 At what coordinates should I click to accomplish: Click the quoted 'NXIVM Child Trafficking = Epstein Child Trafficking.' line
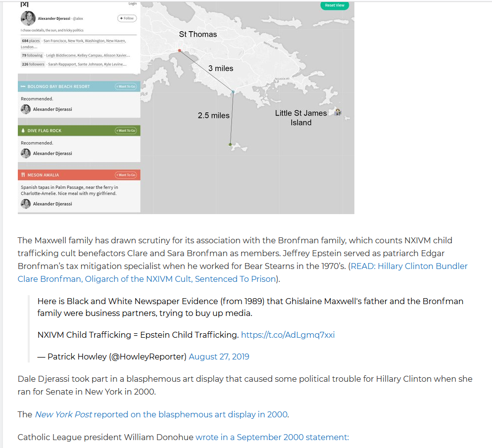pos(138,335)
